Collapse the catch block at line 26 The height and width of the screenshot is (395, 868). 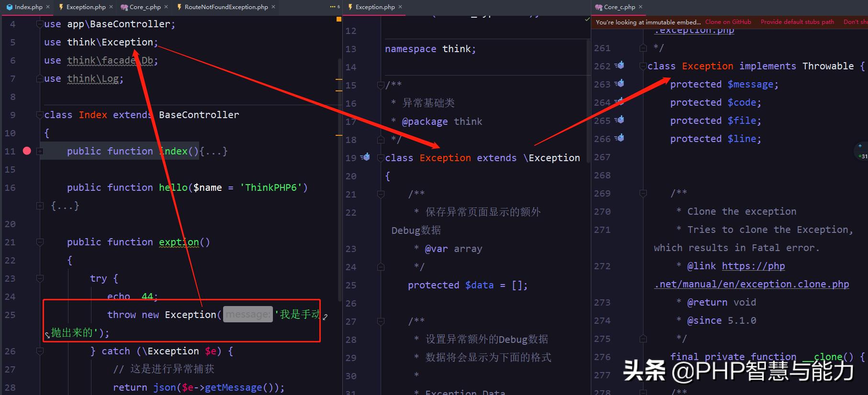[x=40, y=351]
